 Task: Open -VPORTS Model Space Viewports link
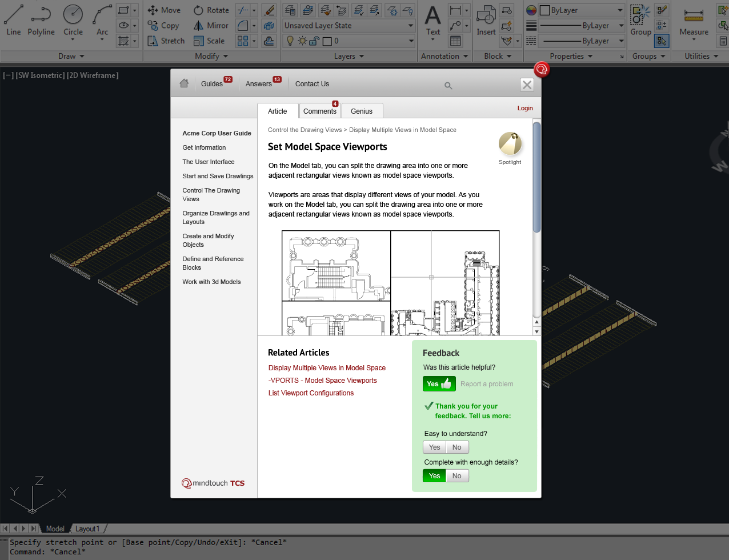323,381
